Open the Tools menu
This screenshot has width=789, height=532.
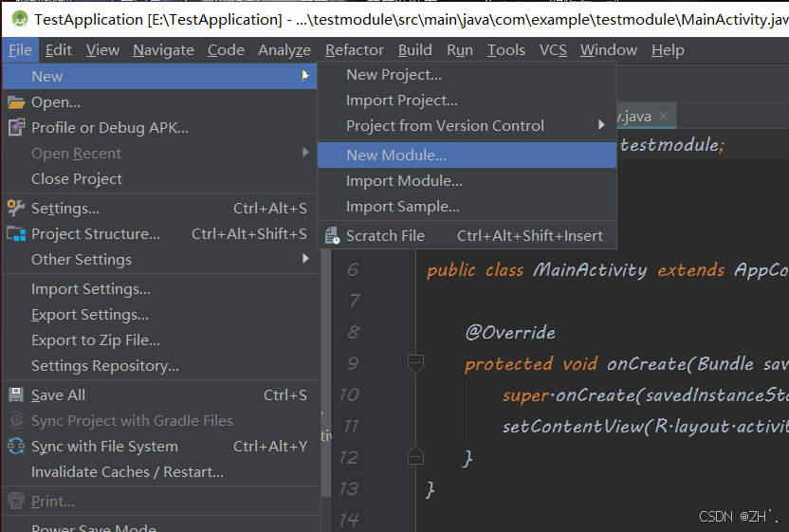click(x=506, y=50)
